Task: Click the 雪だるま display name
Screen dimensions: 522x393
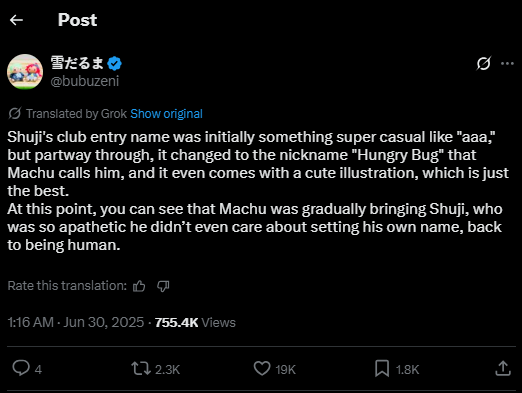Action: coord(77,63)
